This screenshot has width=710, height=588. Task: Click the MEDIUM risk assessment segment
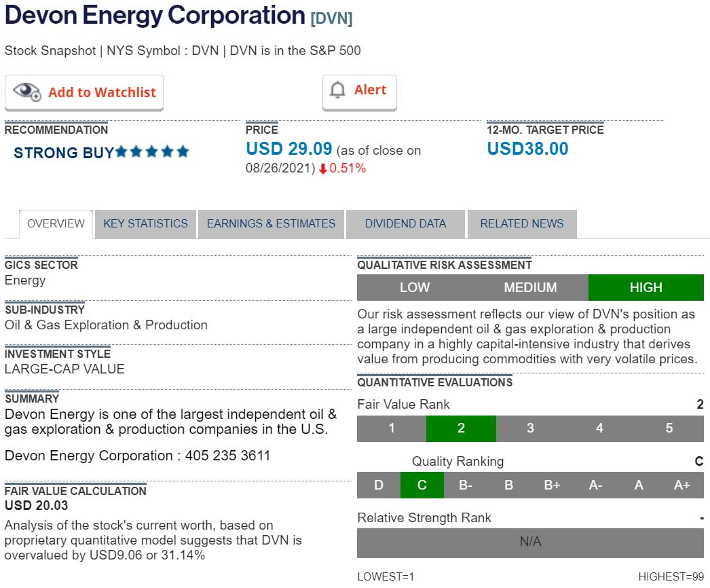530,288
